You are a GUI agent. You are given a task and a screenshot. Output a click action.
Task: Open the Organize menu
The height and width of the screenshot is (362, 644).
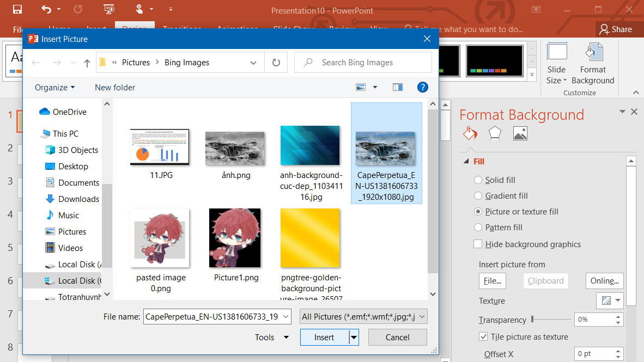pos(55,88)
